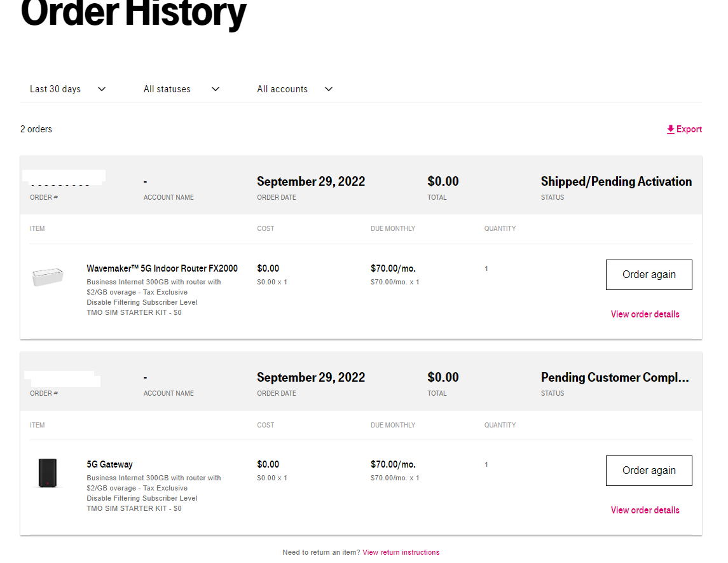Click the chevron beside Last 30 days
Image resolution: width=728 pixels, height=563 pixels.
click(101, 89)
